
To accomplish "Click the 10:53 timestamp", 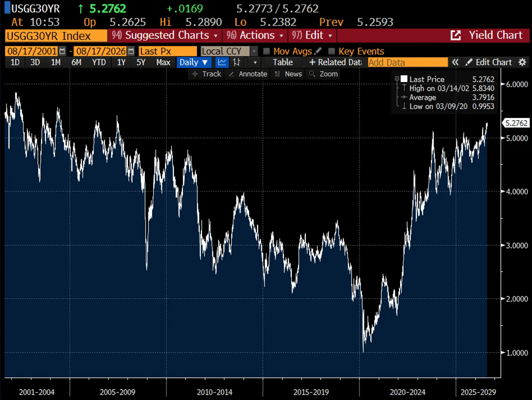I will tap(45, 22).
